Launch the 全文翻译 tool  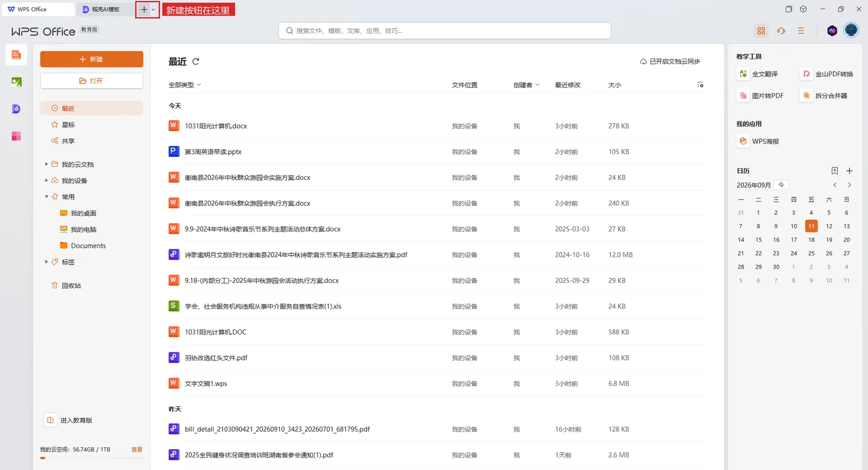tap(758, 74)
